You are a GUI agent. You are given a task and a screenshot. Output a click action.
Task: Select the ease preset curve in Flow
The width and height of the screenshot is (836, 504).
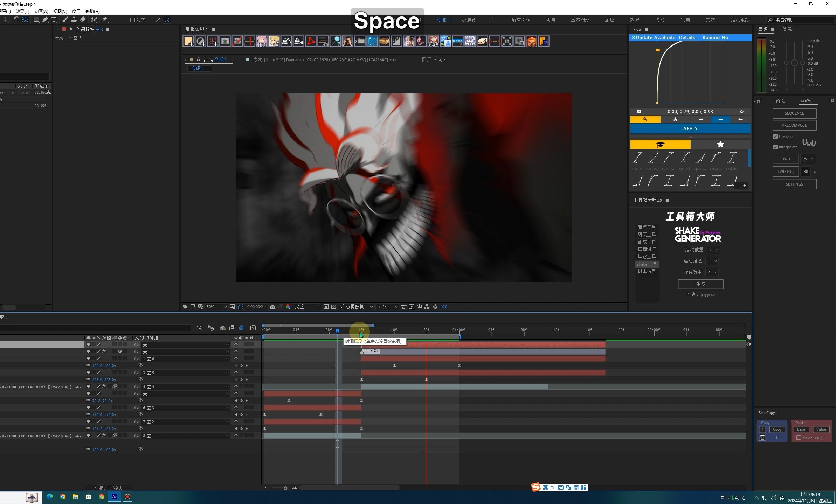(x=637, y=161)
